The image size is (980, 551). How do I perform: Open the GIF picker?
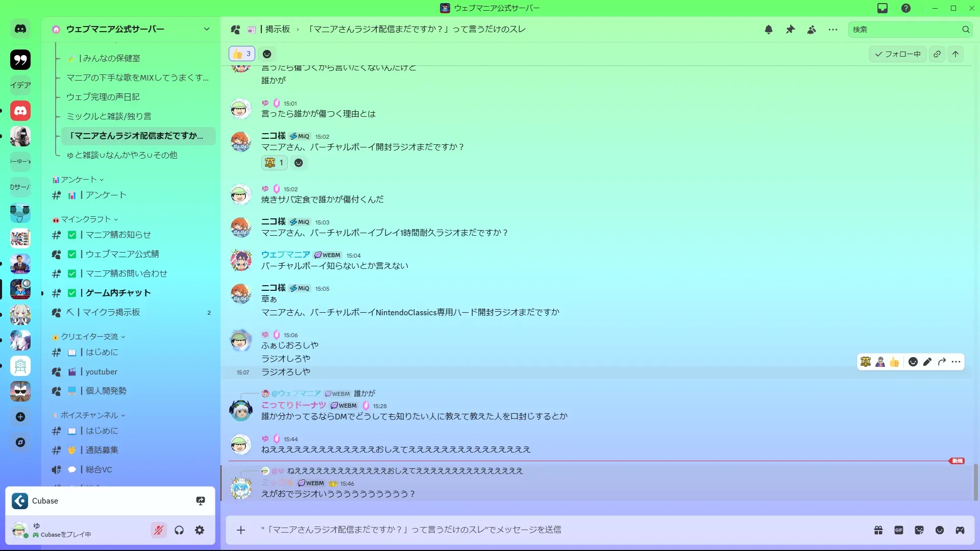(x=899, y=530)
